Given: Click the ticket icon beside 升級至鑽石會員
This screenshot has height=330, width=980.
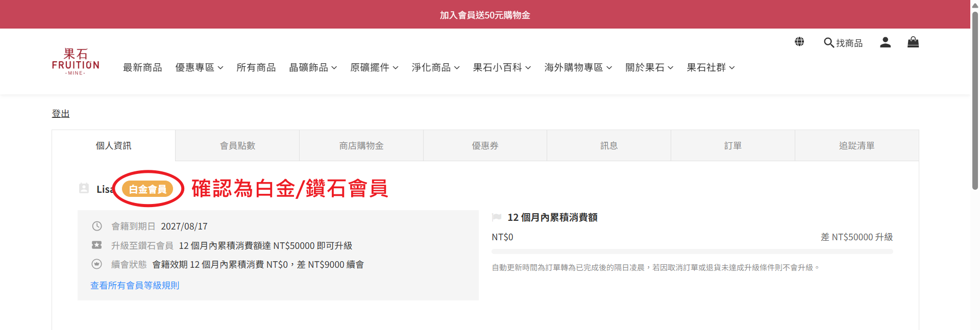Looking at the screenshot, I should pos(96,245).
